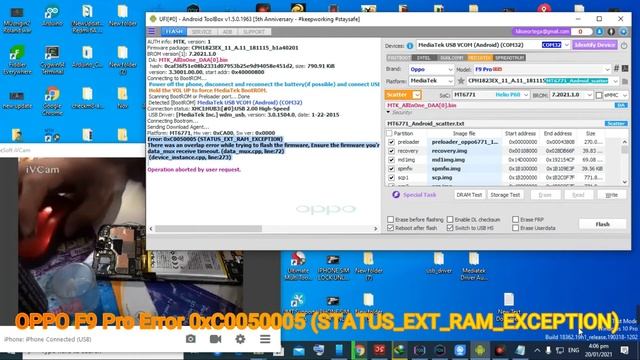Screen dimensions: 640x360
Task: Switch to the ADB tab
Action: [227, 31]
